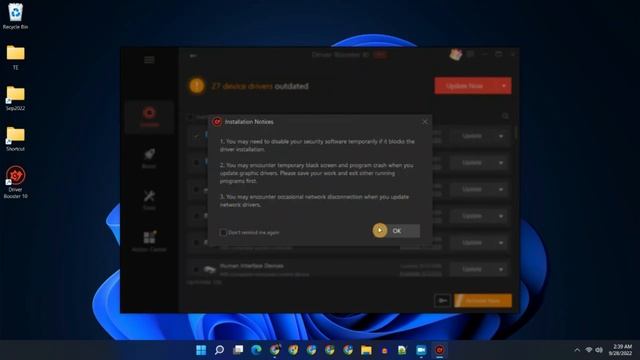Image resolution: width=640 pixels, height=360 pixels.
Task: Tick the second driver row checkbox
Action: click(x=196, y=162)
